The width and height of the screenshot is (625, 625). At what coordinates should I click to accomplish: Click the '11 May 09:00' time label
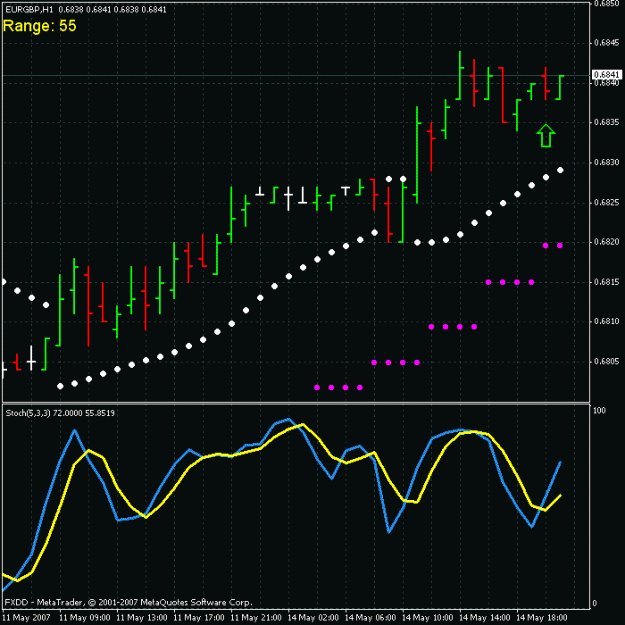point(85,618)
